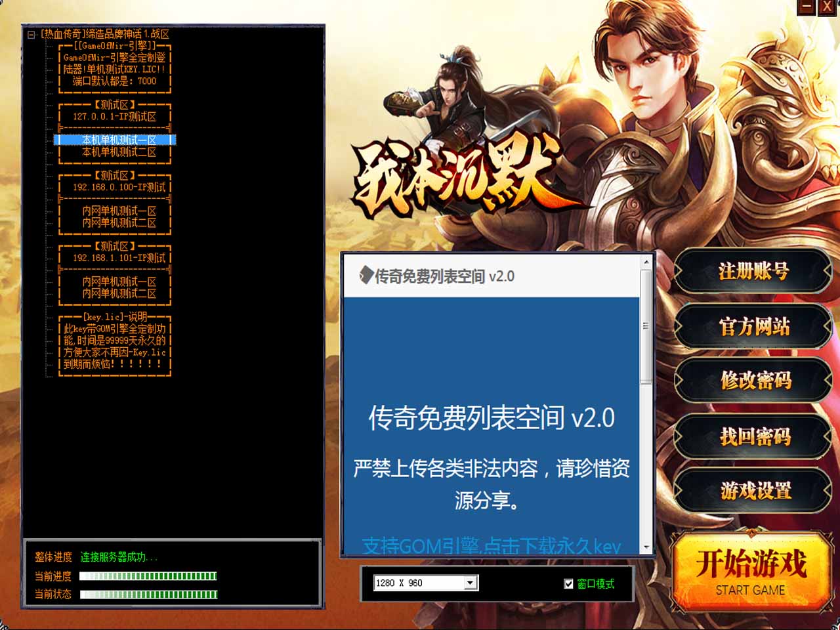Toggle the 窗口模式 windowed mode checkbox
Viewport: 840px width, 630px height.
pyautogui.click(x=568, y=583)
